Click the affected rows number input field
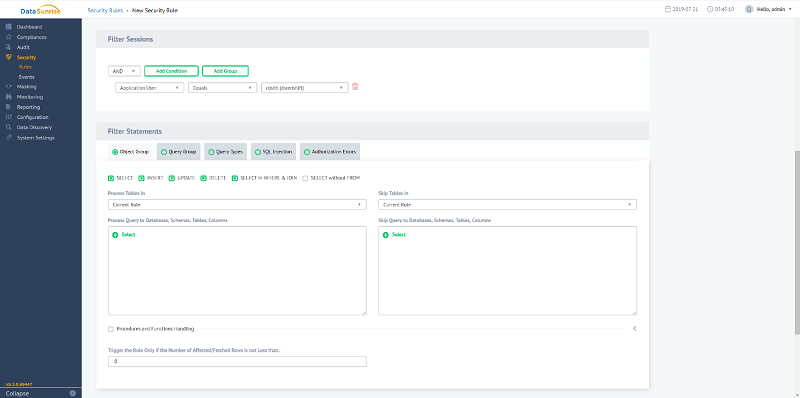Image resolution: width=800 pixels, height=398 pixels. (237, 361)
